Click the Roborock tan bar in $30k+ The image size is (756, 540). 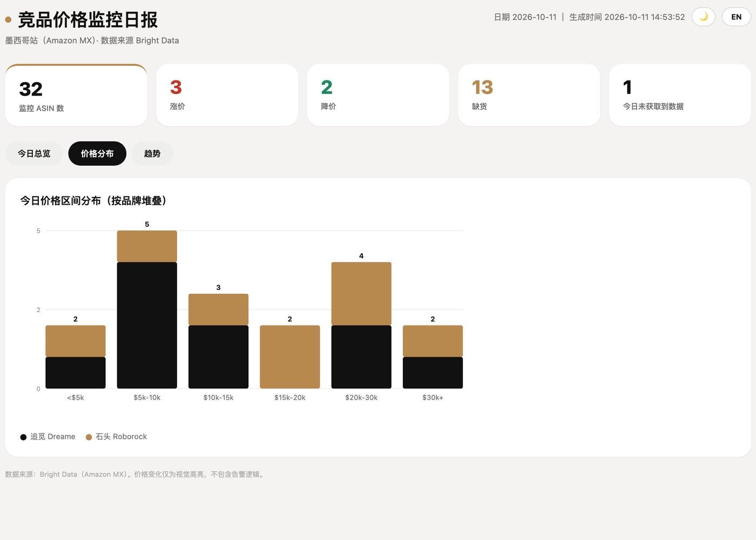point(433,341)
